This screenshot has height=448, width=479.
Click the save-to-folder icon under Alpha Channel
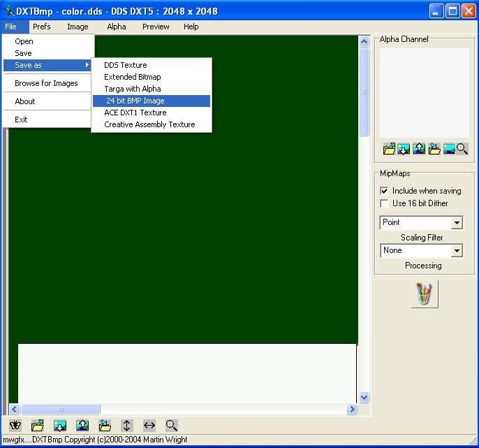[434, 149]
